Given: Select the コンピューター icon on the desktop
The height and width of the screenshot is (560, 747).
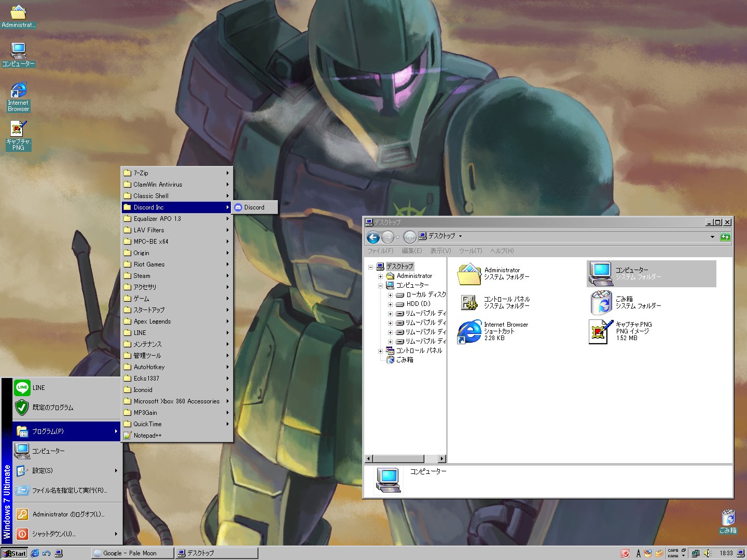Looking at the screenshot, I should [18, 54].
